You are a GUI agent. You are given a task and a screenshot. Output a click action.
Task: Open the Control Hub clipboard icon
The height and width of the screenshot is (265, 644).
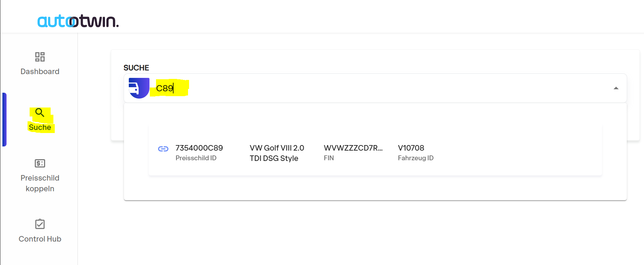click(x=40, y=224)
